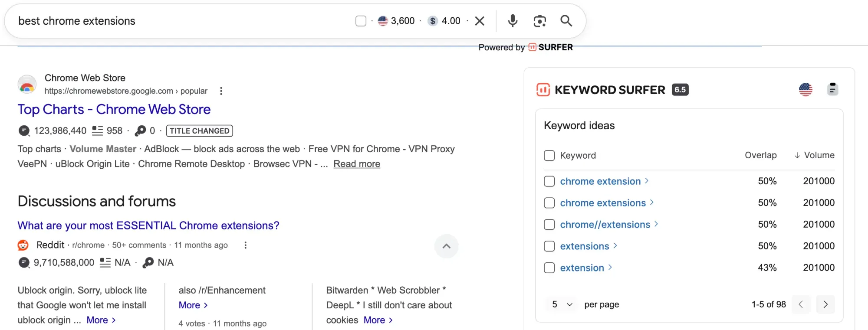This screenshot has height=330, width=868.
Task: Open Google Lens image search icon
Action: [539, 21]
